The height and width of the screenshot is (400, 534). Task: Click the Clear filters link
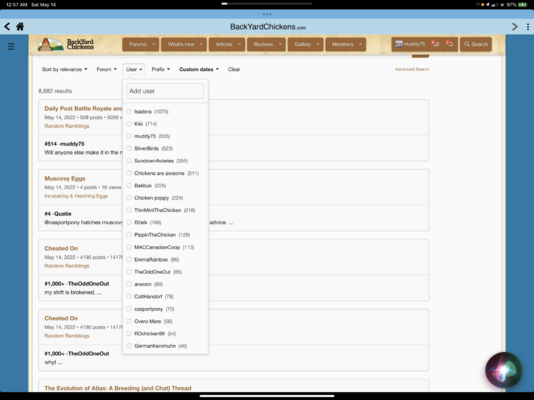(x=234, y=69)
